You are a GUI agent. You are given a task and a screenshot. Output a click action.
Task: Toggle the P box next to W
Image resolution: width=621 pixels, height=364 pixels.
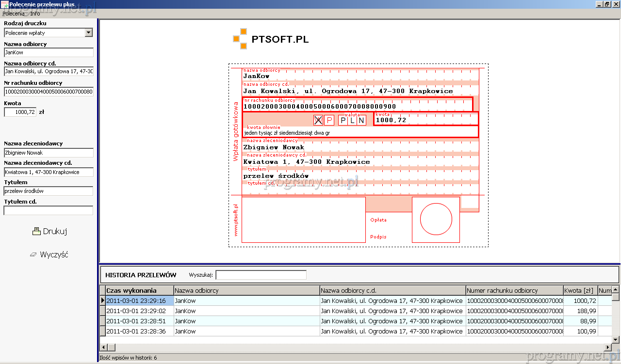point(329,120)
